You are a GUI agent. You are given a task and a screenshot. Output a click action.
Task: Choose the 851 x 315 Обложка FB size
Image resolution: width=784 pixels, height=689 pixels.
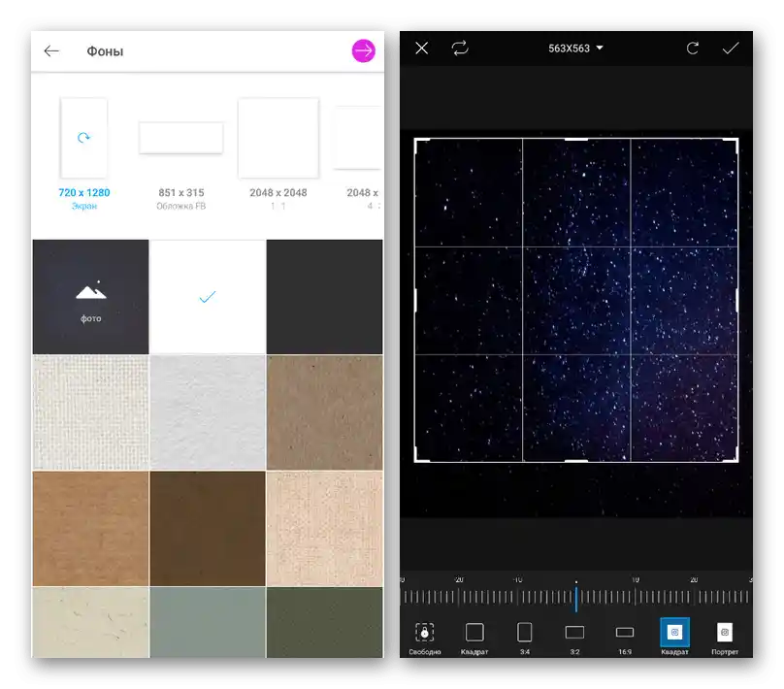pyautogui.click(x=181, y=166)
